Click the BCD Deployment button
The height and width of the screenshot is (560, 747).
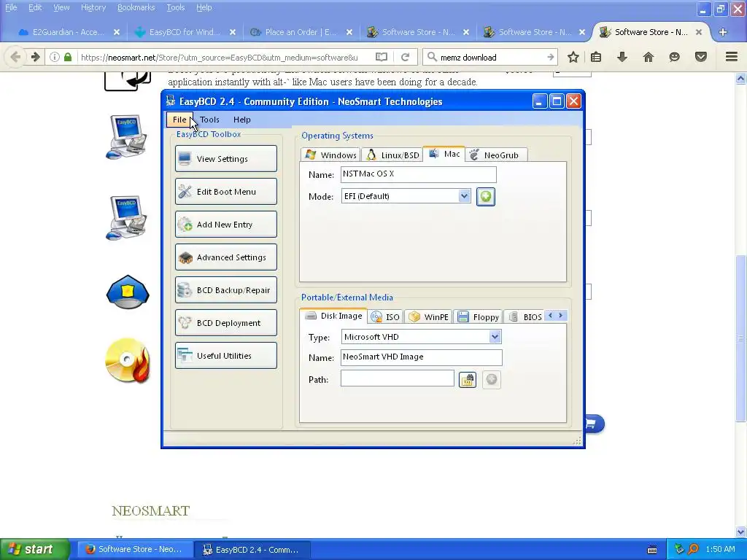pyautogui.click(x=226, y=323)
